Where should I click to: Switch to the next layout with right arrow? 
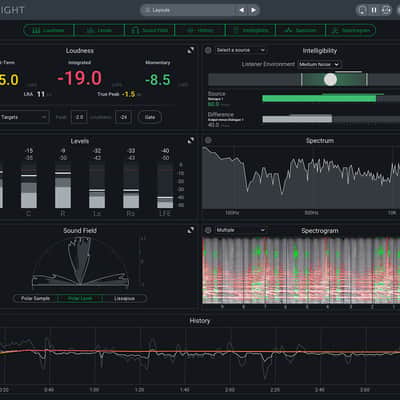coord(254,10)
